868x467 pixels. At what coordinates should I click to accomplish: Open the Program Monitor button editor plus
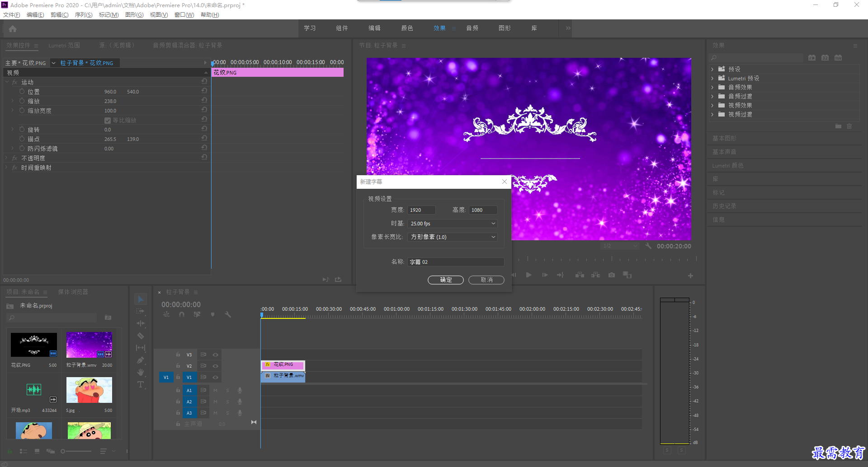[690, 276]
